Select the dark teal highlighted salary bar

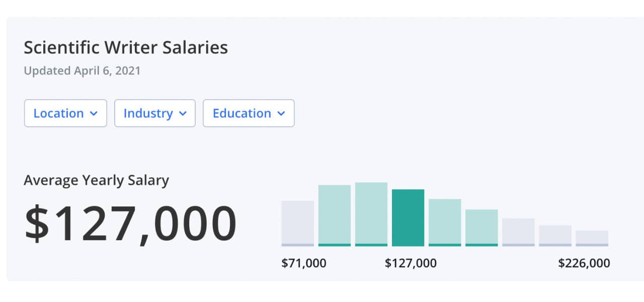pos(408,217)
